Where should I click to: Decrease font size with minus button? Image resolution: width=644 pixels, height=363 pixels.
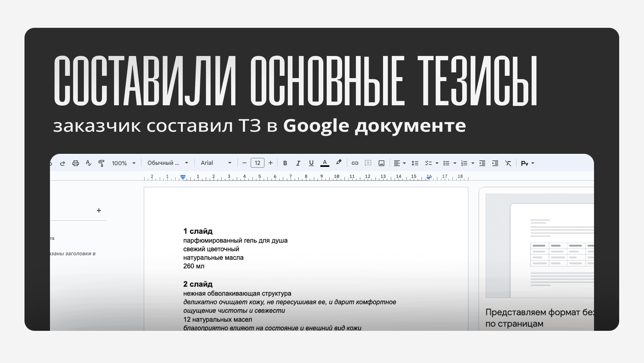point(245,163)
